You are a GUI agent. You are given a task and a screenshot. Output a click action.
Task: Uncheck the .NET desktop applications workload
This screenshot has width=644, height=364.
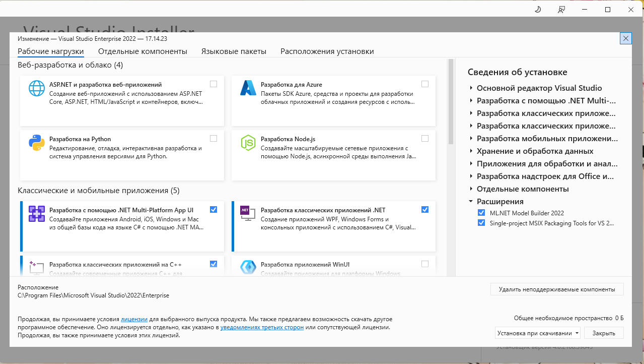pos(425,209)
